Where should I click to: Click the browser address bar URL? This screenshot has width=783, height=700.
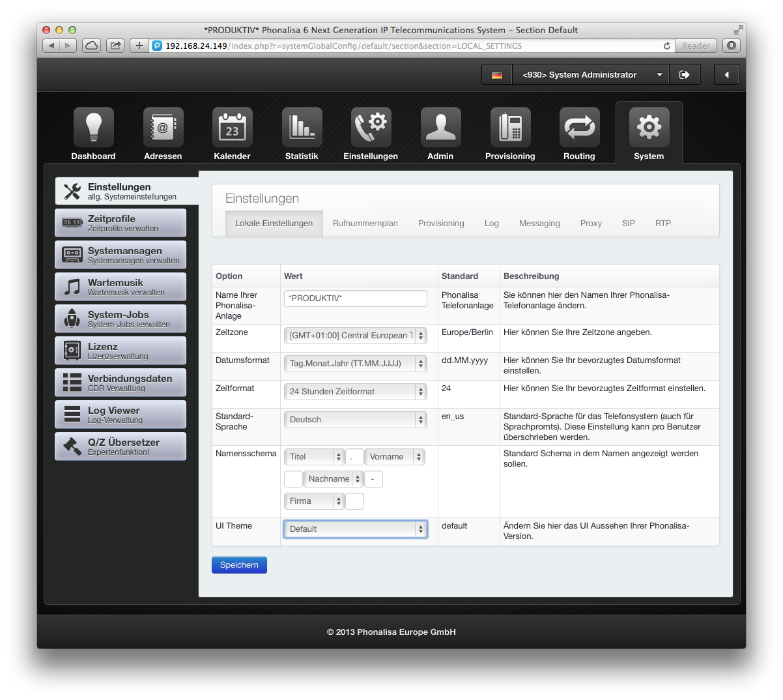[x=343, y=46]
